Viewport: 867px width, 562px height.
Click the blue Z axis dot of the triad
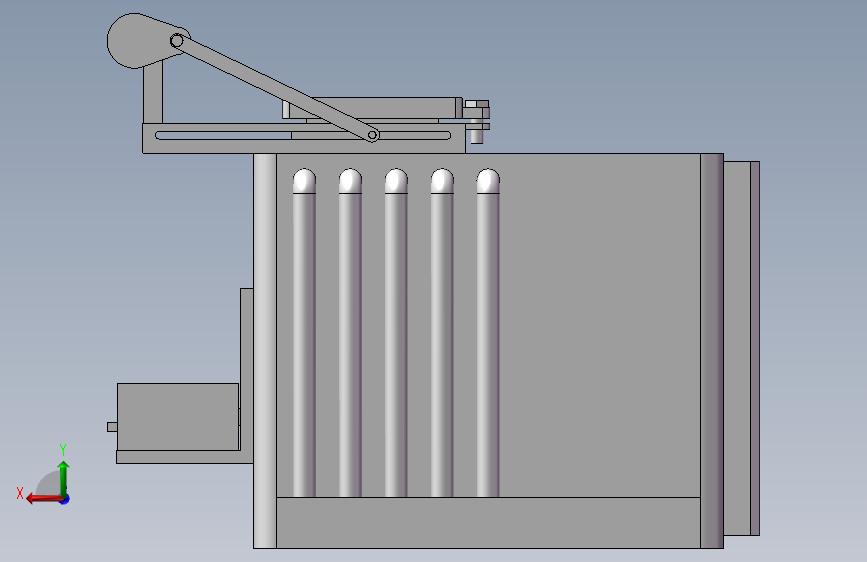[65, 499]
